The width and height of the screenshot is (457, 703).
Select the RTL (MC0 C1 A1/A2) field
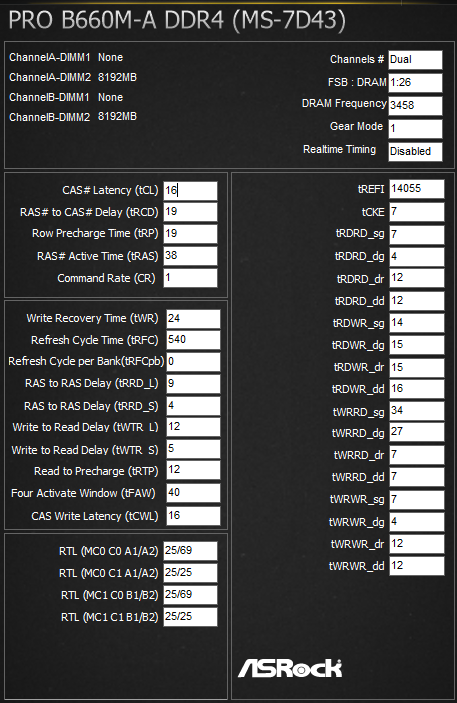coord(190,573)
